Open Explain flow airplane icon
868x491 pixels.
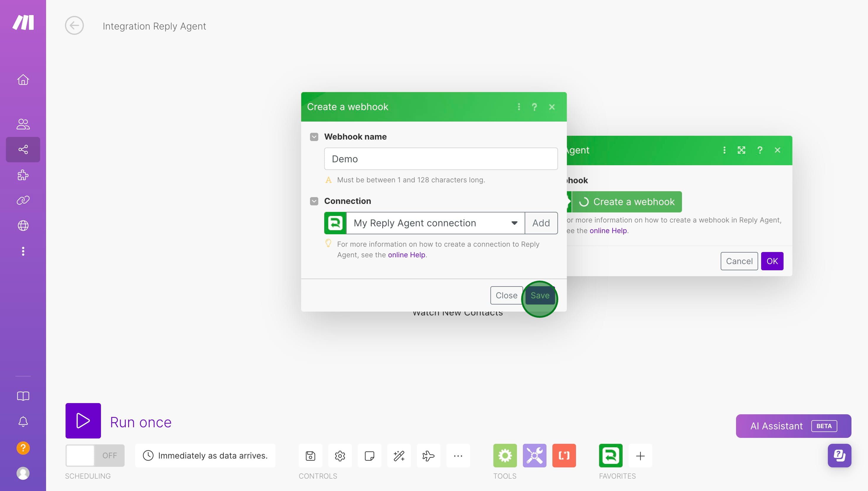[428, 456]
